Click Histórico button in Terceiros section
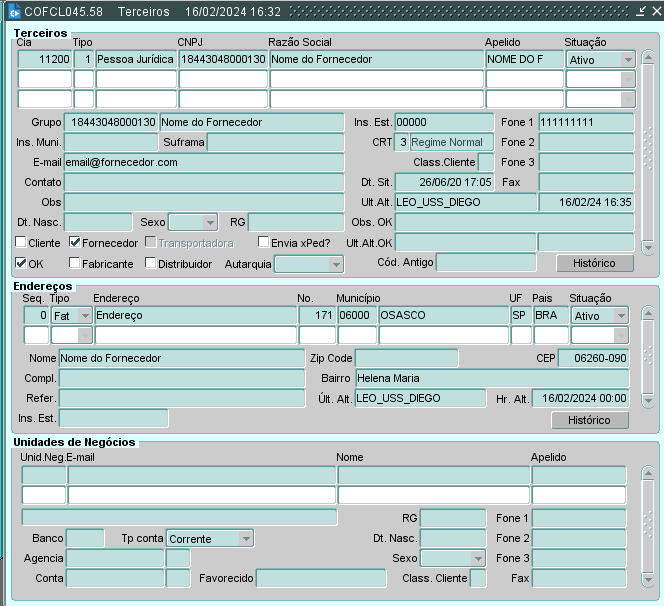Viewport: 664px width, 606px height. pyautogui.click(x=594, y=263)
